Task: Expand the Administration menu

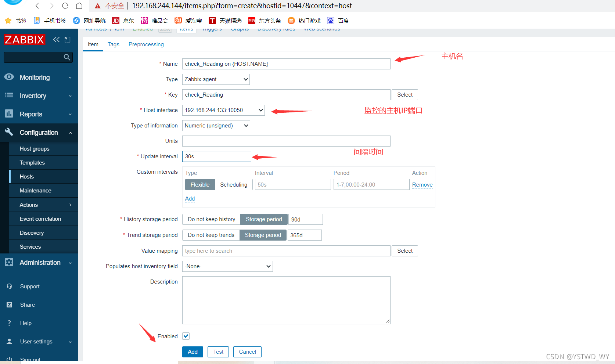Action: [39, 263]
